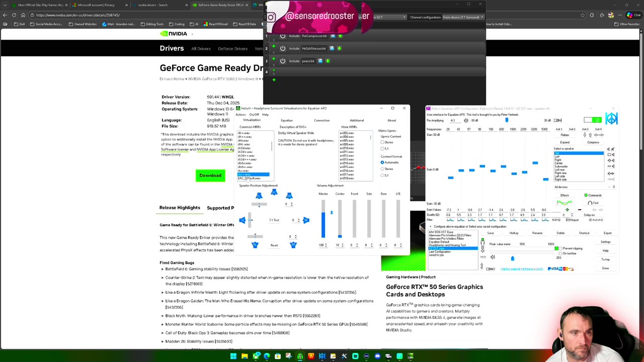Viewport: 644px width, 362px height.
Task: Open On/Off menu in HeSuVi
Action: pyautogui.click(x=254, y=115)
